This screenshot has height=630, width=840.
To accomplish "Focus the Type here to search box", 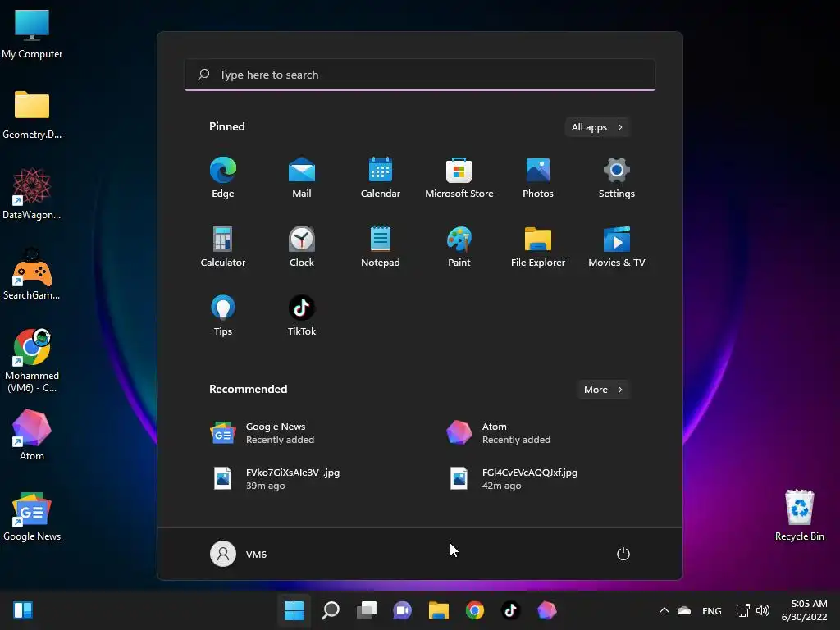I will [420, 75].
